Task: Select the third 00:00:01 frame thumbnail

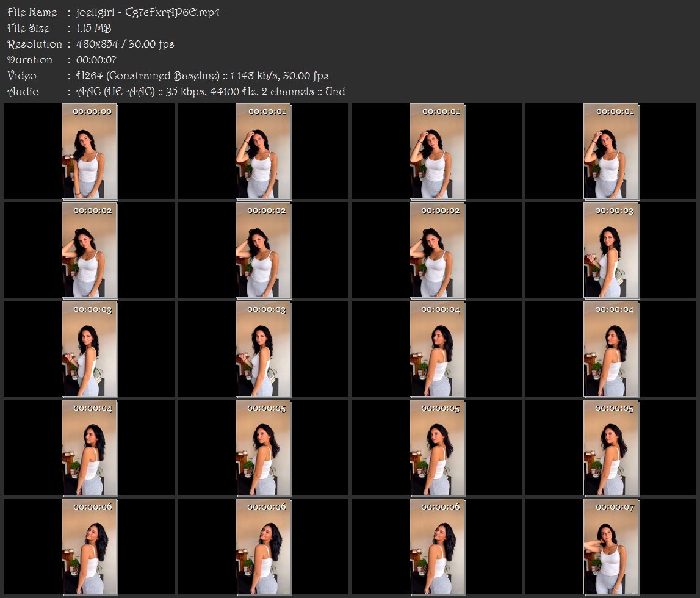Action: (611, 151)
